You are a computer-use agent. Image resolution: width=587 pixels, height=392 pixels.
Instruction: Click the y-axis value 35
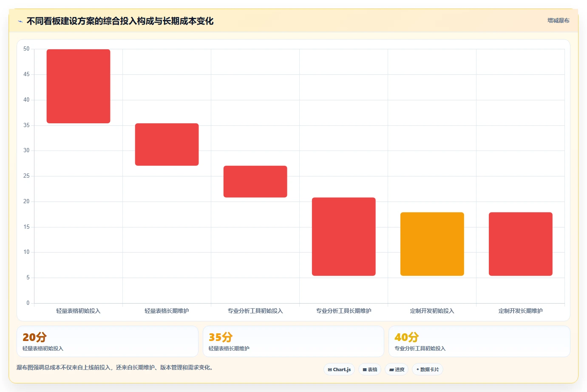[x=26, y=125]
